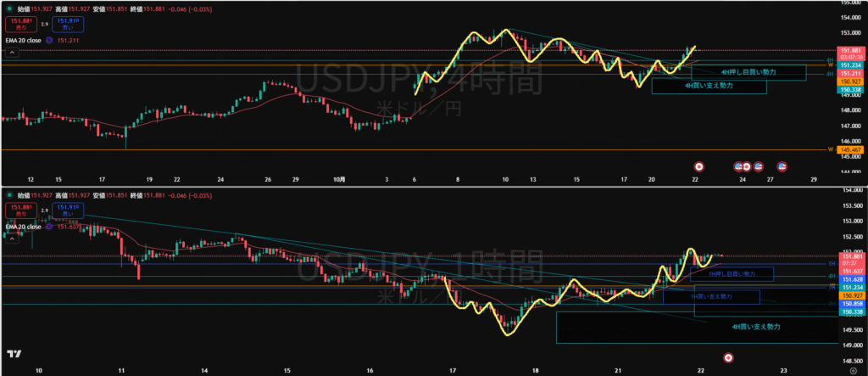Collapse the indicator legend in the top chart

coord(12,53)
